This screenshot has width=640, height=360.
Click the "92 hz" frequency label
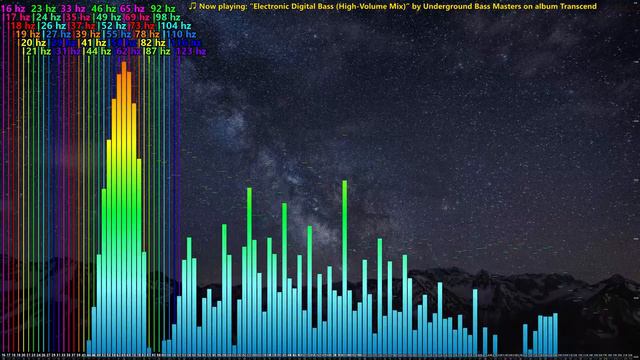pyautogui.click(x=163, y=9)
